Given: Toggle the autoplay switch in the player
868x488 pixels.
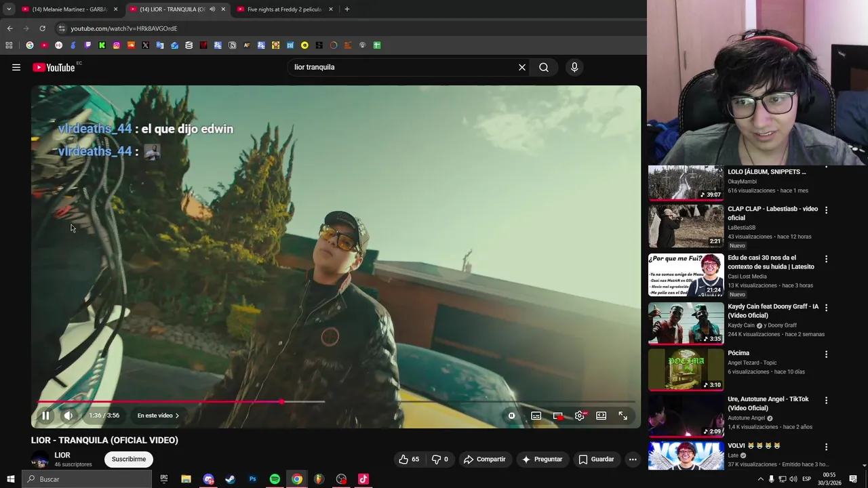Looking at the screenshot, I should 511,416.
